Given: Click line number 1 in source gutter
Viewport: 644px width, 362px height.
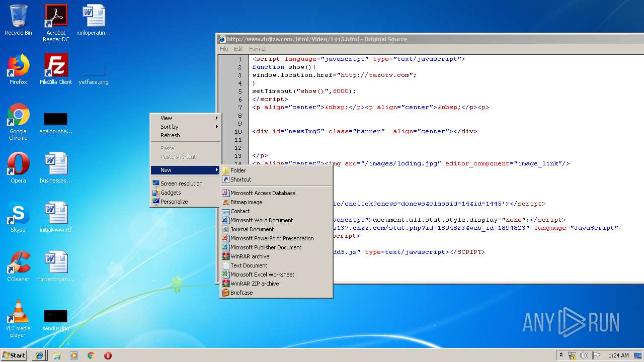Looking at the screenshot, I should [240, 59].
